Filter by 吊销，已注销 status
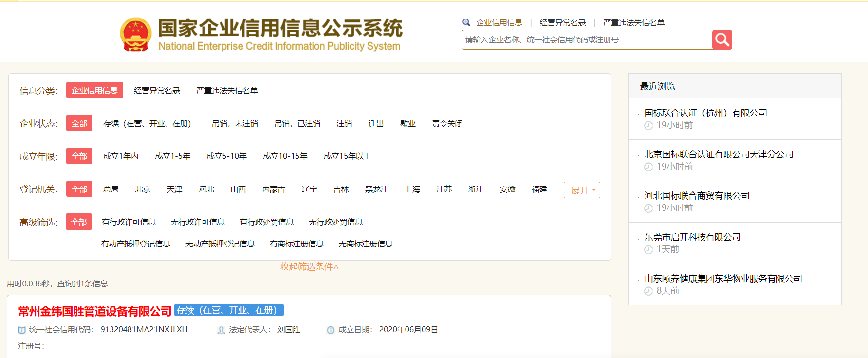The width and height of the screenshot is (868, 358). (297, 123)
